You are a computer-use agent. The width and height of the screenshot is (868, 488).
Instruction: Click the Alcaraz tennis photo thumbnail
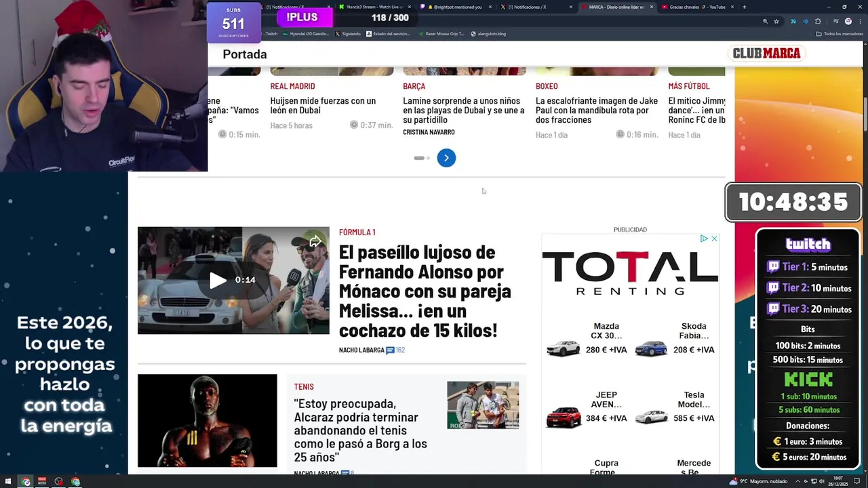(x=483, y=405)
